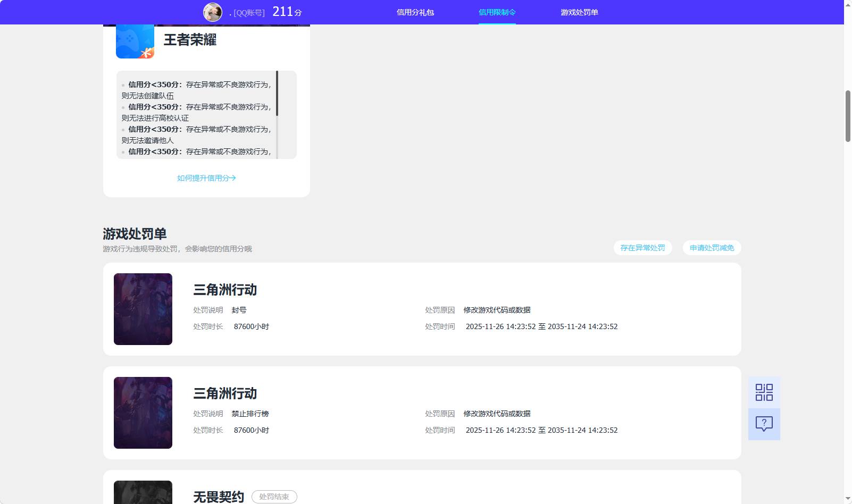The image size is (852, 504).
Task: Click scrollbar down arrow at bottom
Action: coord(848,499)
